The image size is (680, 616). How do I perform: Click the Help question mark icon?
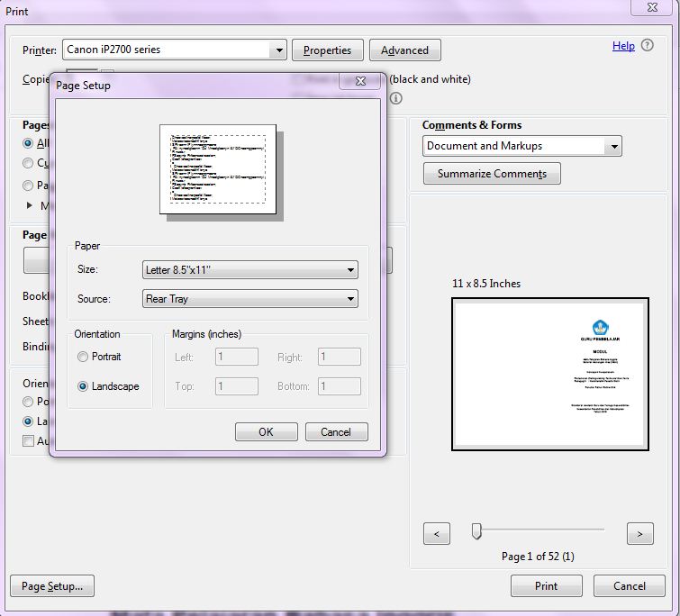647,45
